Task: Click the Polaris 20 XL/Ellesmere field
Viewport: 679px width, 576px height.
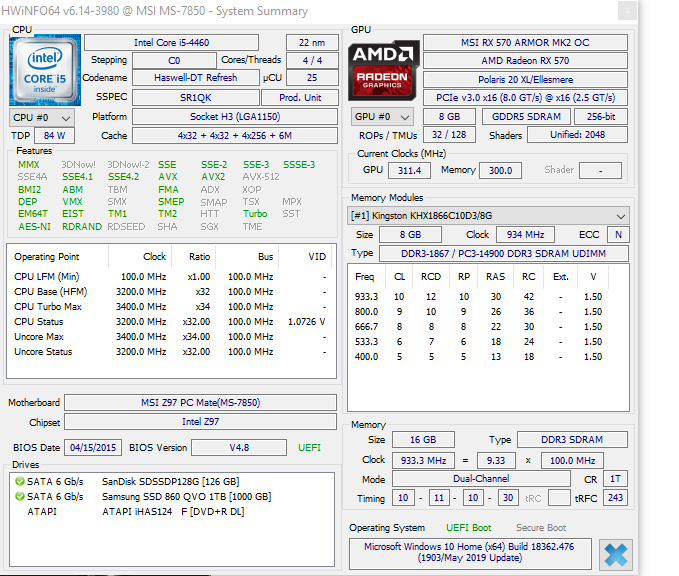Action: click(525, 80)
